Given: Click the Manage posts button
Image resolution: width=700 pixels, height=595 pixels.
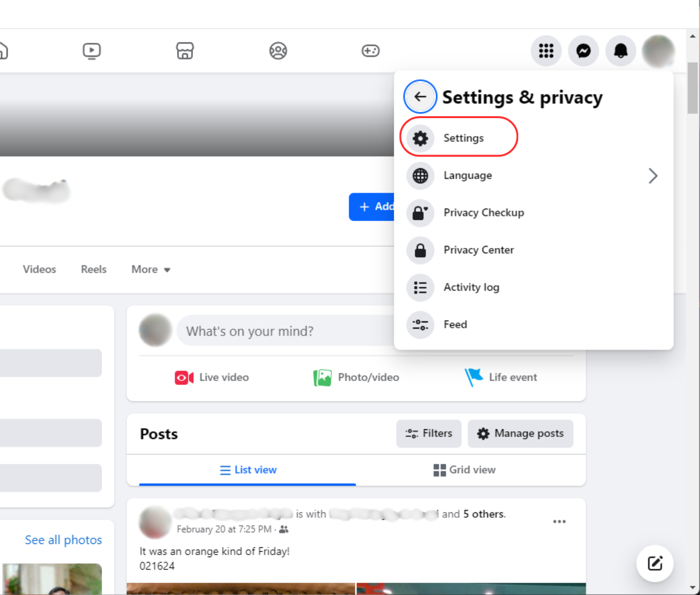Looking at the screenshot, I should pyautogui.click(x=521, y=434).
